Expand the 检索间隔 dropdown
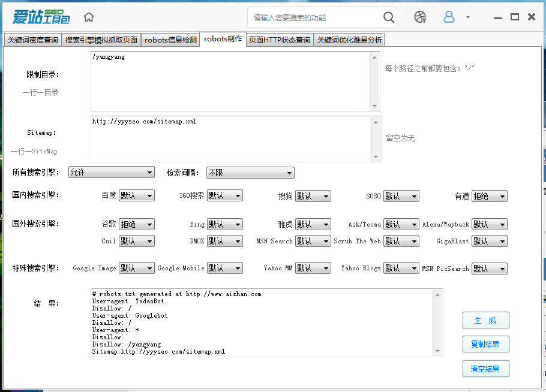This screenshot has width=546, height=392. [x=250, y=173]
